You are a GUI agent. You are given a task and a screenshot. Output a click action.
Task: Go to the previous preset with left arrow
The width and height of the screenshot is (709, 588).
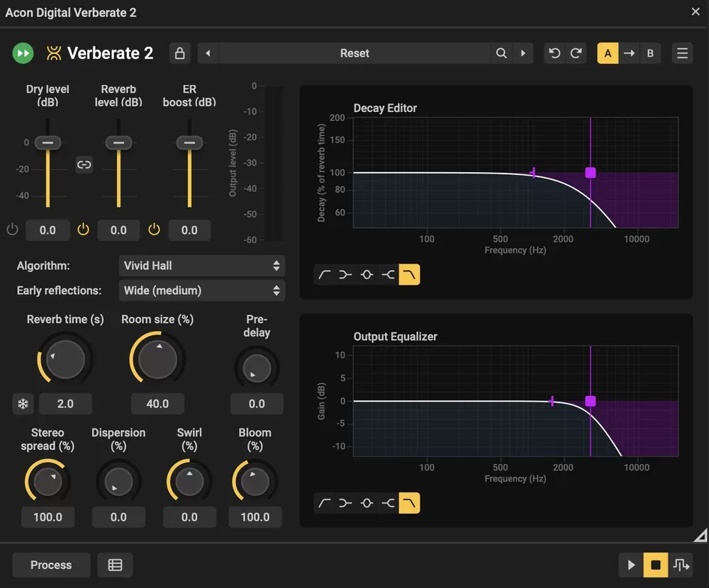(x=208, y=53)
